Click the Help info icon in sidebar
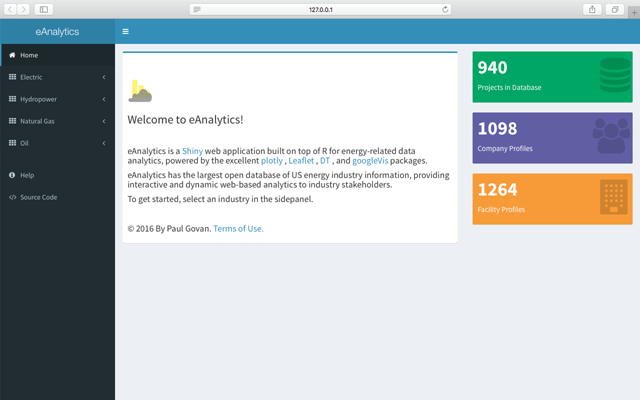The width and height of the screenshot is (640, 400). [12, 175]
